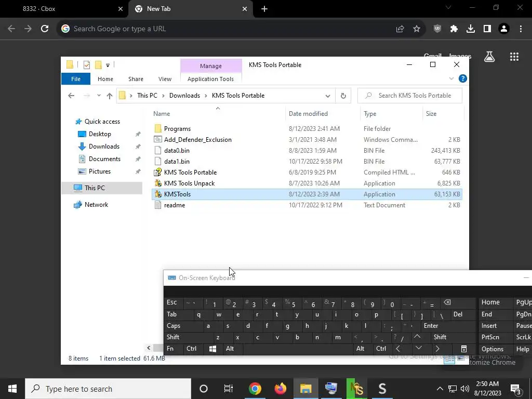
Task: Open Chrome profile avatar icon
Action: 504,29
